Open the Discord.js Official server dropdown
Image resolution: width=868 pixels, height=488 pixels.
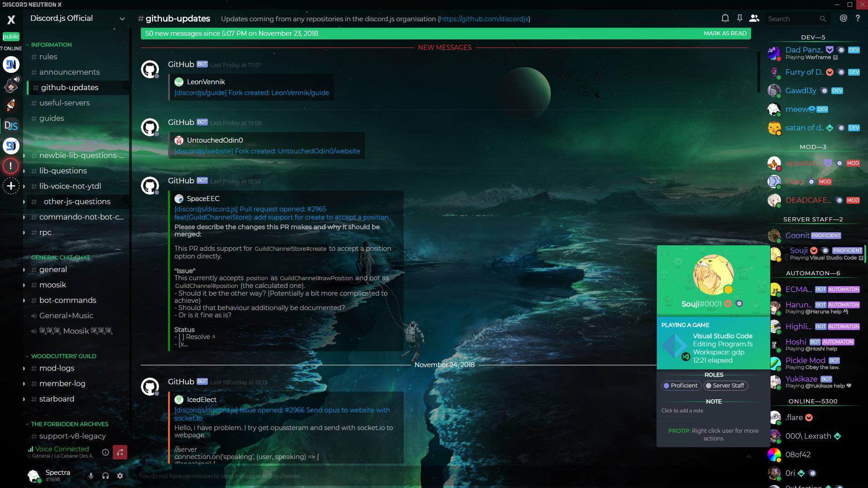pyautogui.click(x=77, y=19)
